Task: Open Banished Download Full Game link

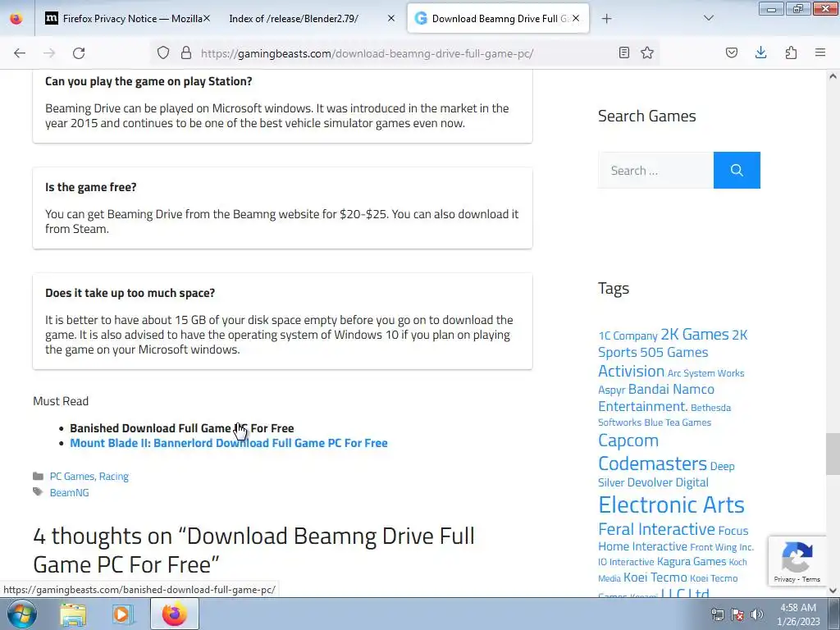Action: (181, 428)
